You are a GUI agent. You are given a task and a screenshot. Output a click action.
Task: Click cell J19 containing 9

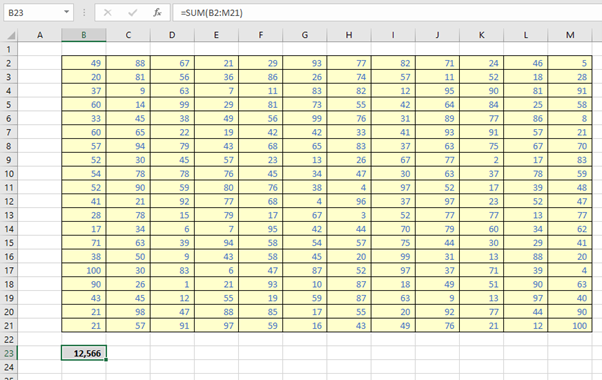point(437,298)
